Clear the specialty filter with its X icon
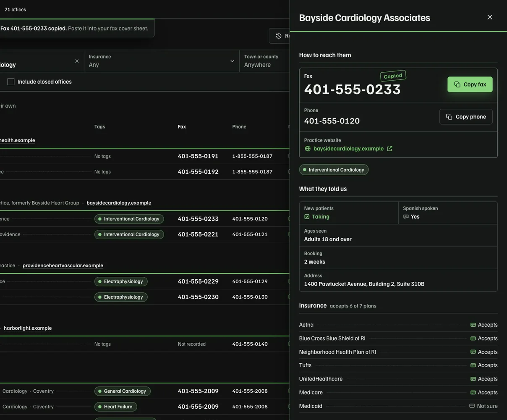Image resolution: width=507 pixels, height=420 pixels. tap(77, 61)
